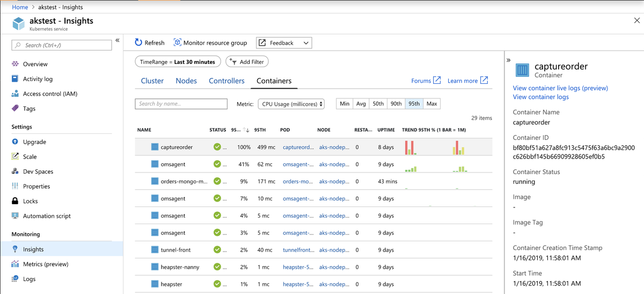644x294 pixels.
Task: Click View container live logs (preview)
Action: tap(560, 88)
